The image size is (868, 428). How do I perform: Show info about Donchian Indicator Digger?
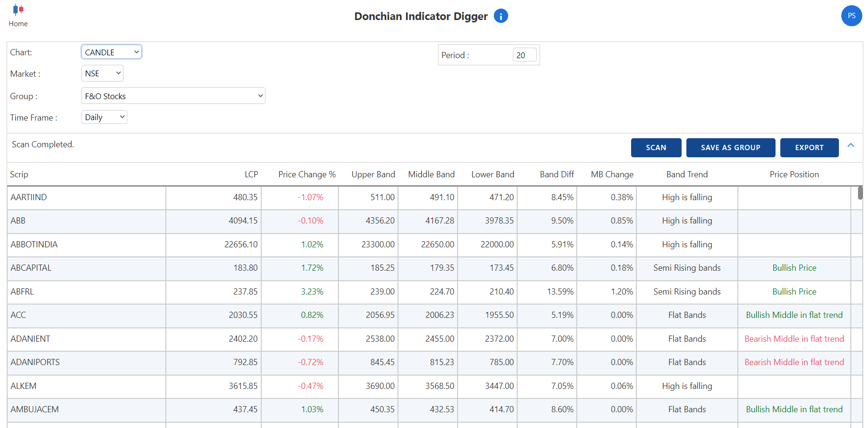tap(501, 16)
